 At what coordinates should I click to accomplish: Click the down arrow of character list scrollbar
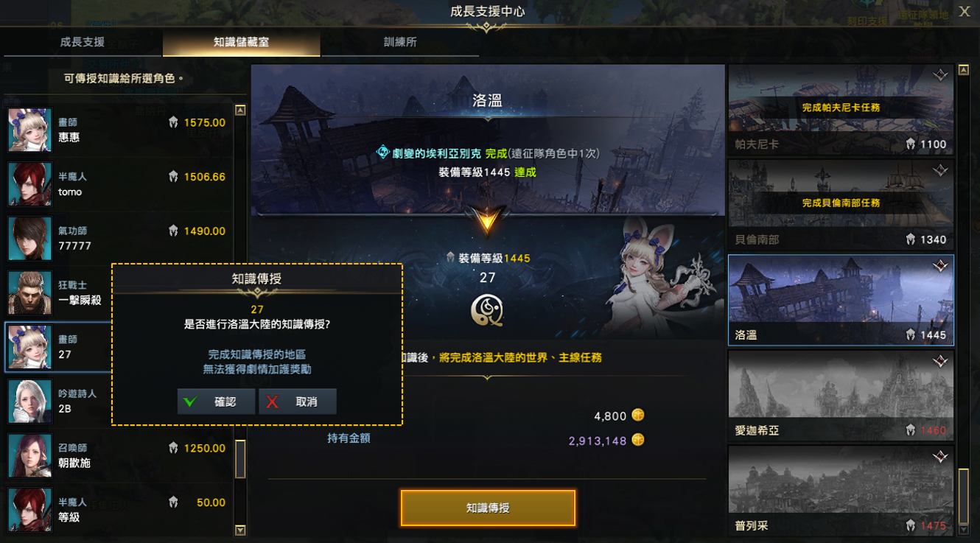(240, 530)
